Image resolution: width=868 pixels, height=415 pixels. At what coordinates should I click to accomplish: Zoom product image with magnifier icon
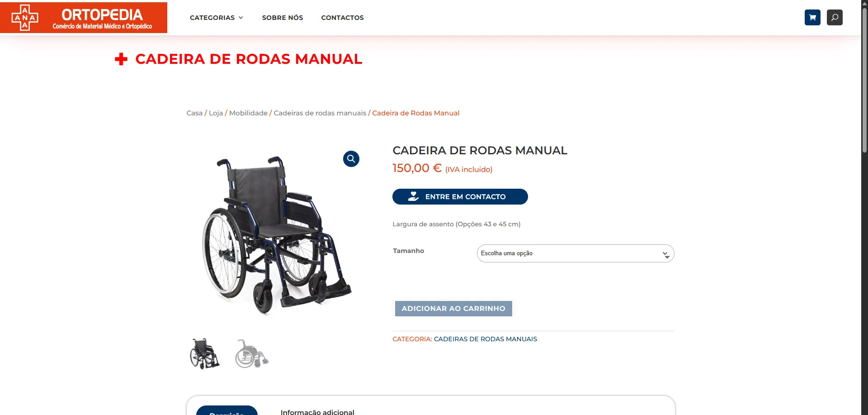tap(351, 159)
